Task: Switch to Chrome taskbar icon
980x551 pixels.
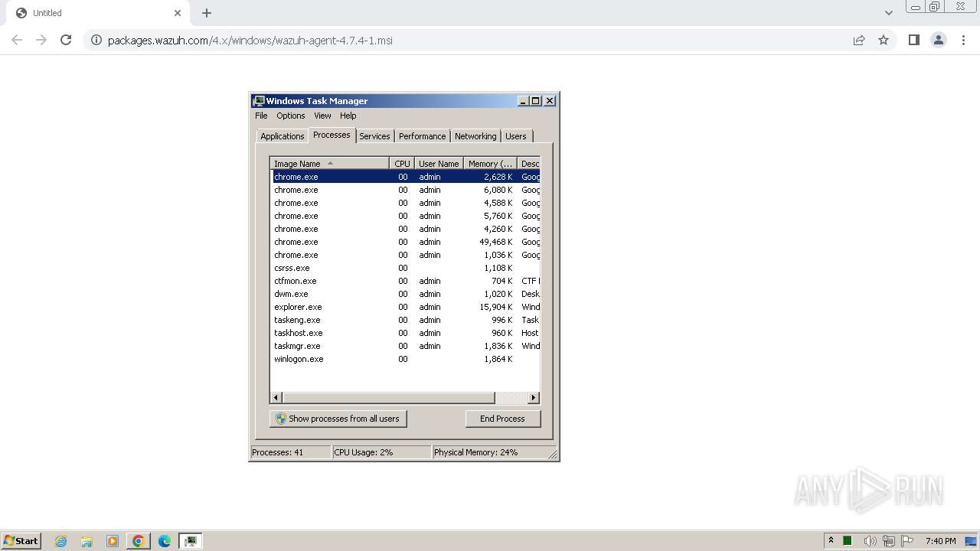Action: (139, 541)
